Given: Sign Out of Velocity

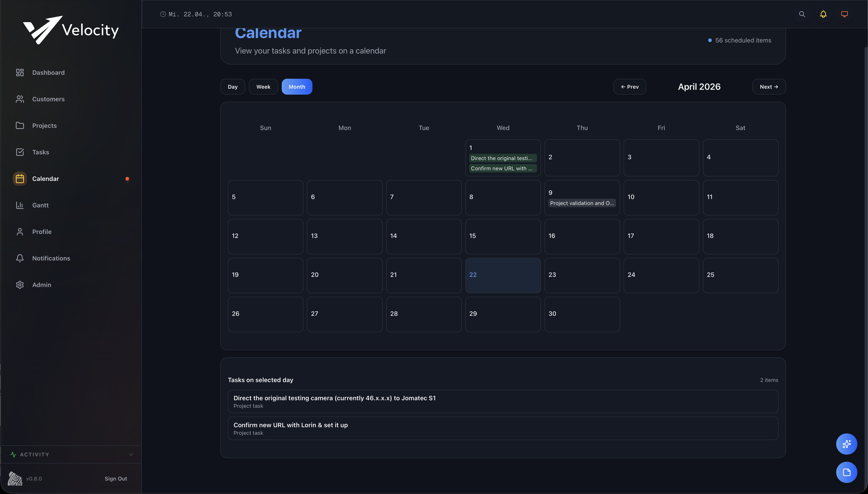Looking at the screenshot, I should click(116, 478).
